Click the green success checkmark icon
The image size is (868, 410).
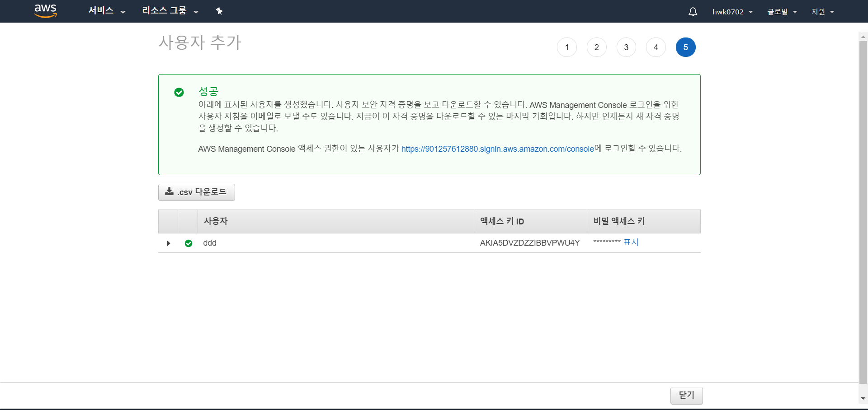[179, 92]
